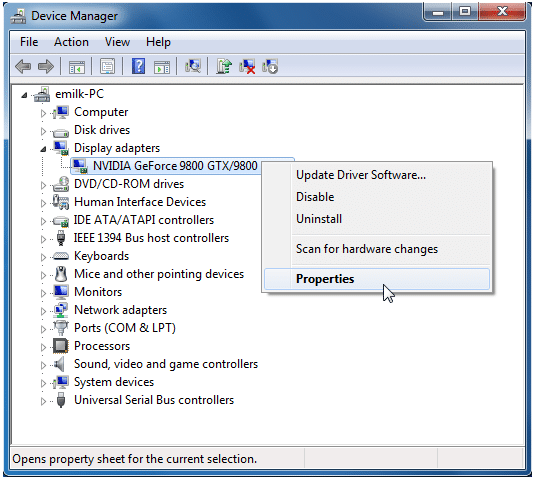Expand the Disk drives category arrow

point(43,131)
